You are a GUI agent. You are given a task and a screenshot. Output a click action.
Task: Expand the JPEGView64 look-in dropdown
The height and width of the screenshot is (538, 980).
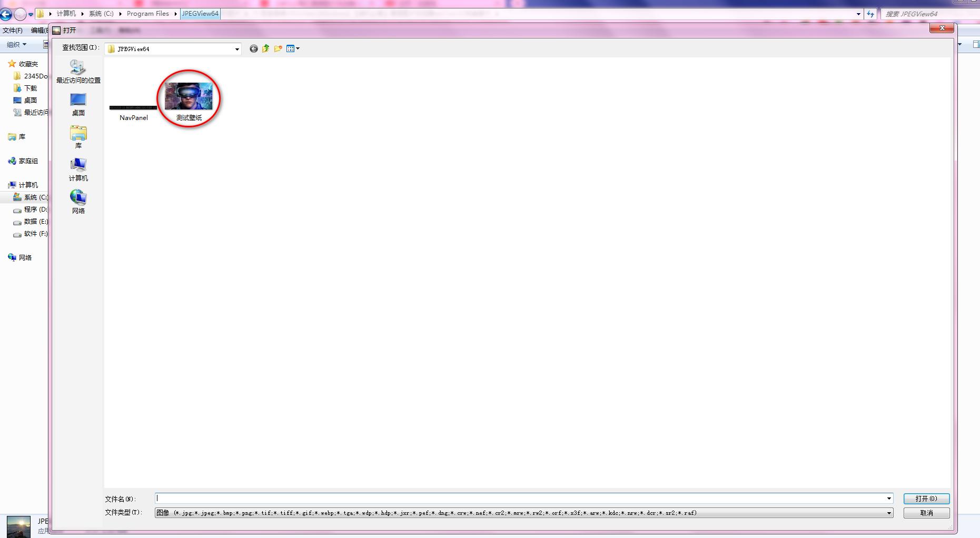[x=237, y=49]
